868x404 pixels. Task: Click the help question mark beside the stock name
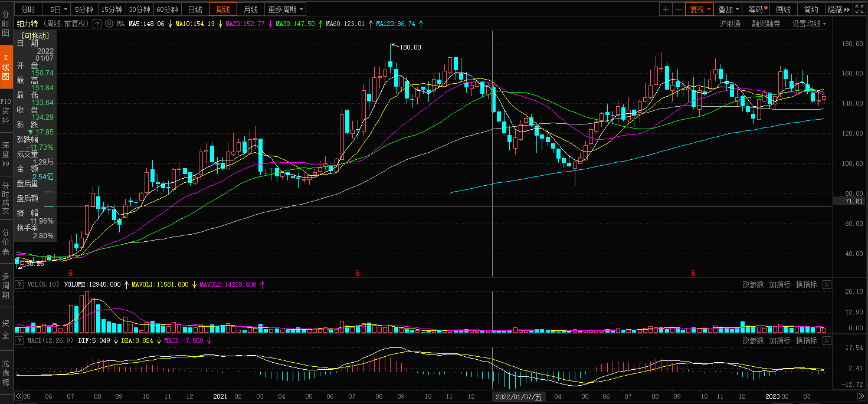coord(97,24)
